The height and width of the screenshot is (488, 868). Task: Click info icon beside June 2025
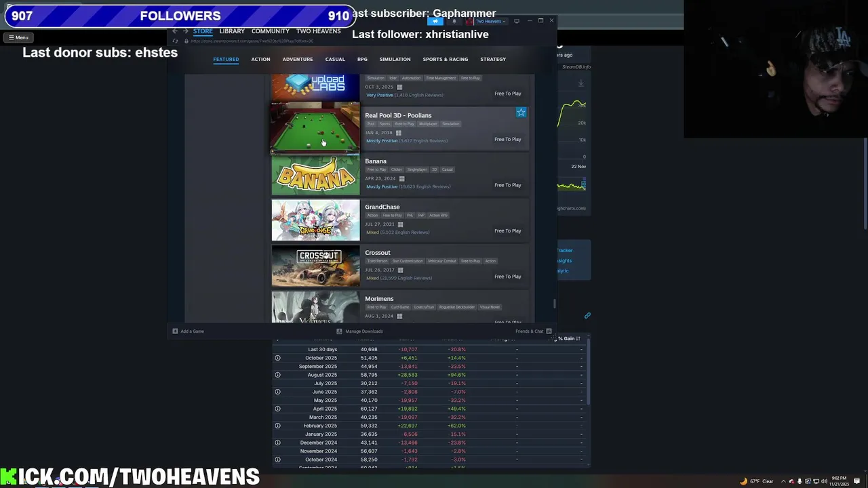[277, 392]
